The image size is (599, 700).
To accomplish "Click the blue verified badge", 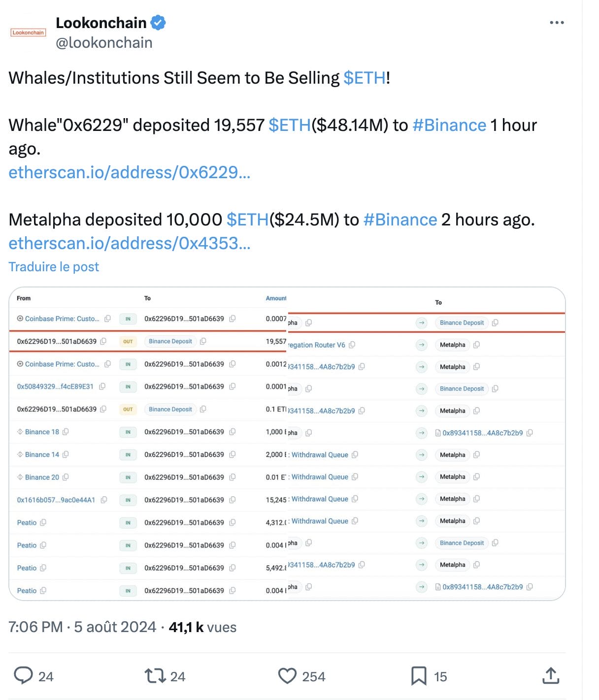I will pyautogui.click(x=158, y=23).
